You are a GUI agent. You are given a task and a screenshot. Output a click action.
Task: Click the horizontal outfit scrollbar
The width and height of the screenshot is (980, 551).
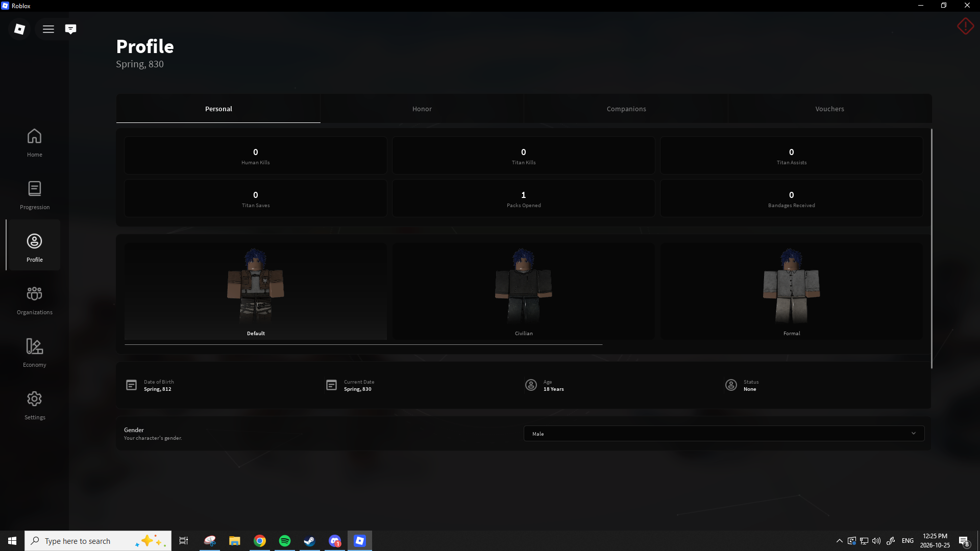tap(363, 345)
